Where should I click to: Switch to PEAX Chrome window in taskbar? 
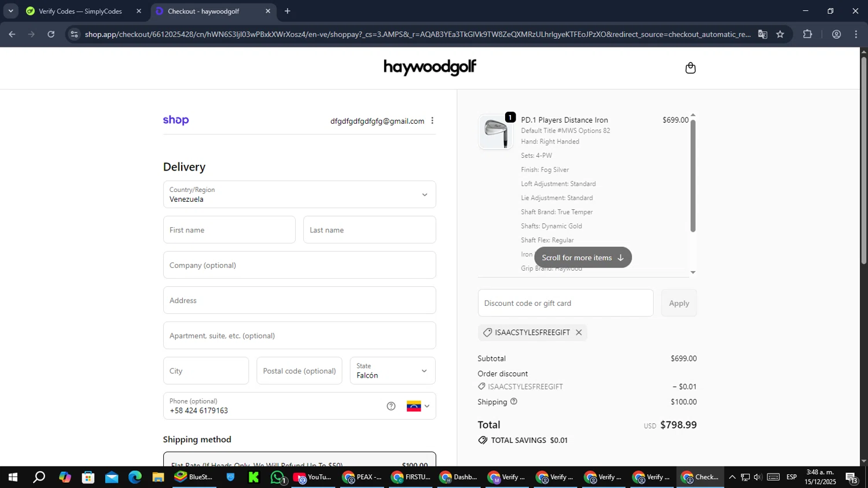(x=362, y=477)
